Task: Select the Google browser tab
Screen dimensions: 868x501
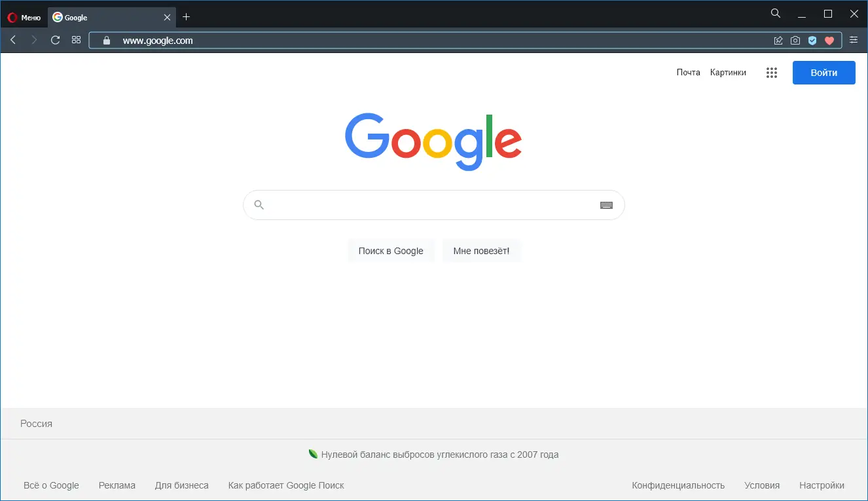Action: tap(112, 18)
